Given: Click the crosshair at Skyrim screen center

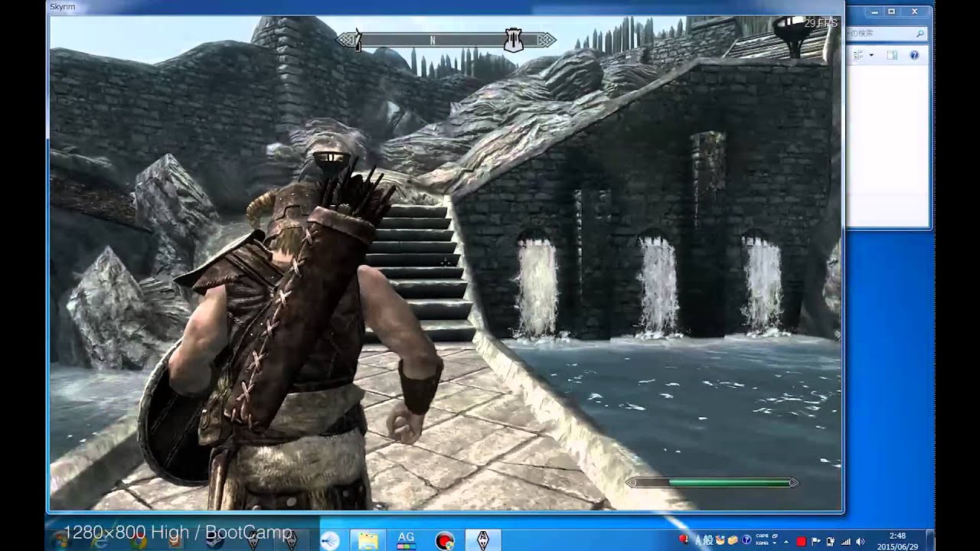Looking at the screenshot, I should [x=446, y=262].
